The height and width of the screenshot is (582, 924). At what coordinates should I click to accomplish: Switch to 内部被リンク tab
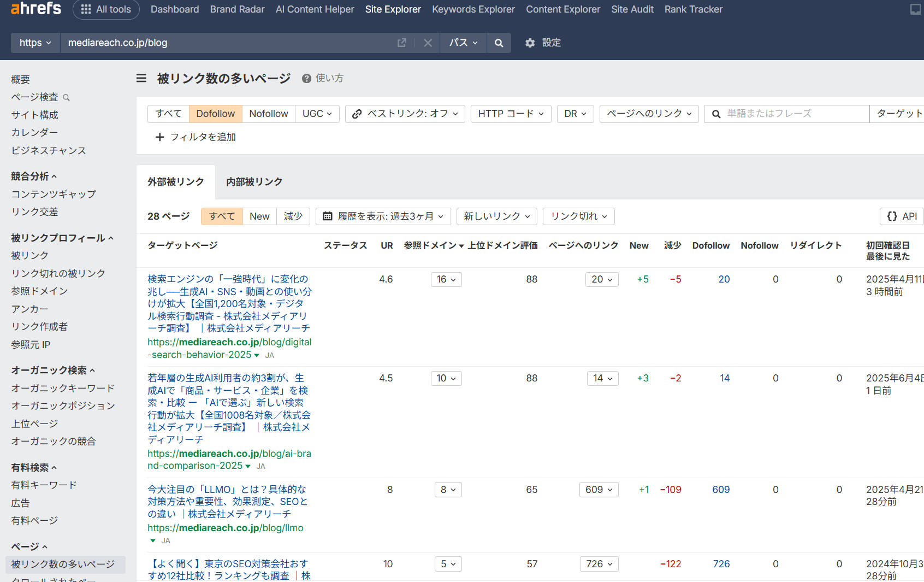point(254,182)
